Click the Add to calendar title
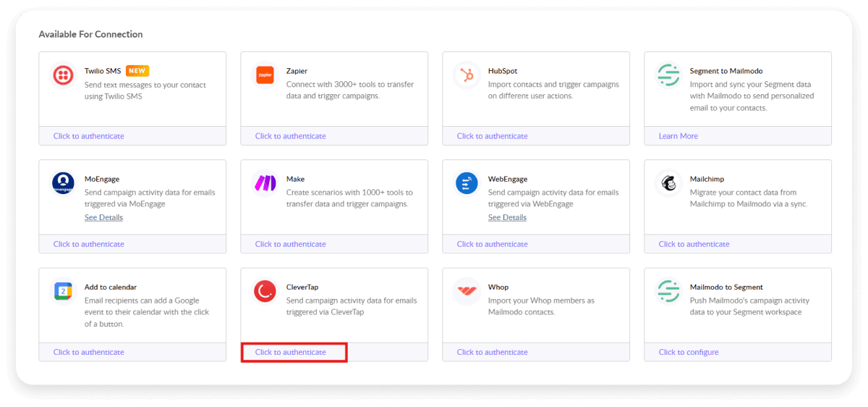This screenshot has width=868, height=407. point(111,287)
